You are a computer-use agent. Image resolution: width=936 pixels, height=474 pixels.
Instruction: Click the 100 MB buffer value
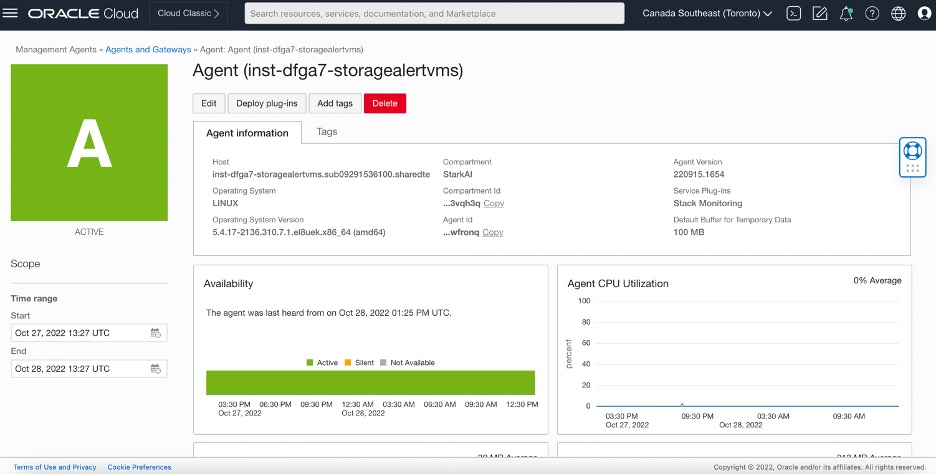click(x=689, y=232)
